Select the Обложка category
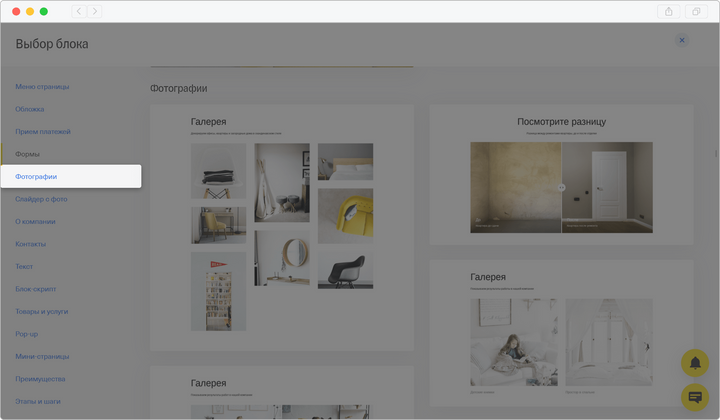Viewport: 720px width, 420px height. click(x=30, y=109)
